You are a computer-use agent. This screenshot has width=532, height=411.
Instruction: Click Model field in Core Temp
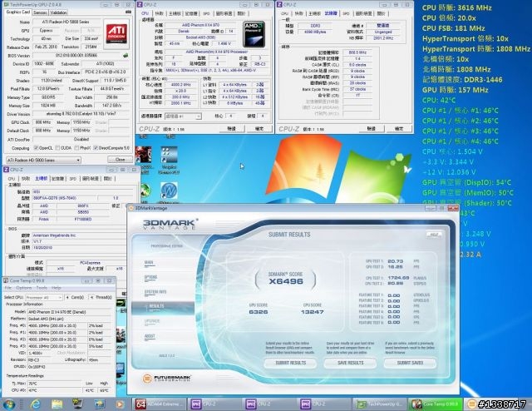[69, 312]
